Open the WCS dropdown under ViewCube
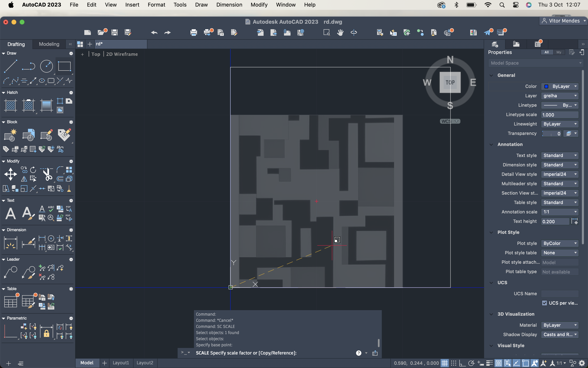Viewport: 588px width, 368px height. [450, 121]
